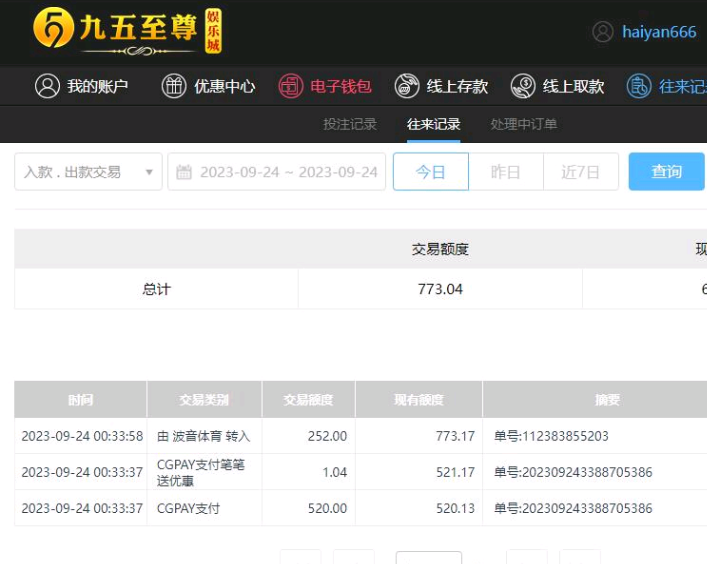Click the haiyan666 username link
Screen dimensions: 707x564
(x=659, y=32)
